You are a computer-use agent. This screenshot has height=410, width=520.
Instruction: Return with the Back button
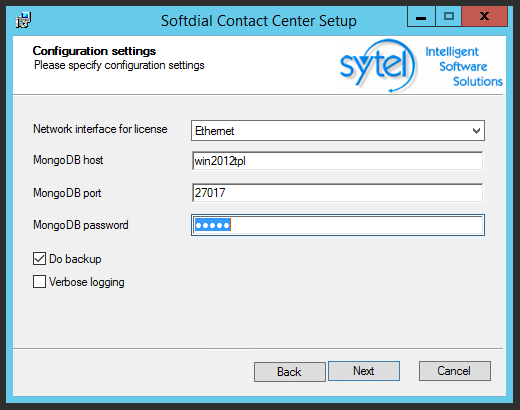[289, 372]
